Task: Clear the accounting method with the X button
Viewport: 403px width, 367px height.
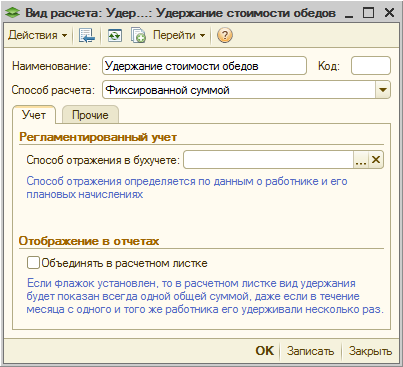Action: point(376,160)
